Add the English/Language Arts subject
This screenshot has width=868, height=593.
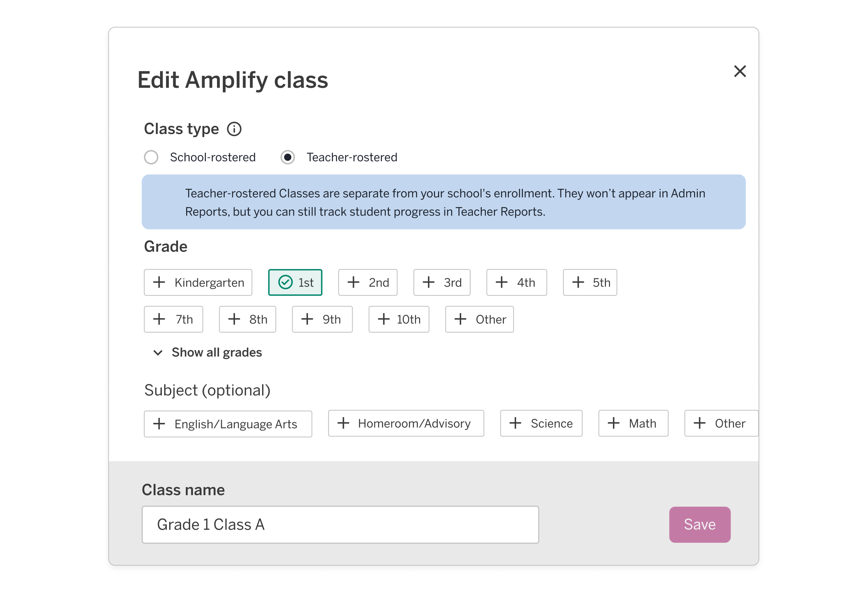click(228, 424)
